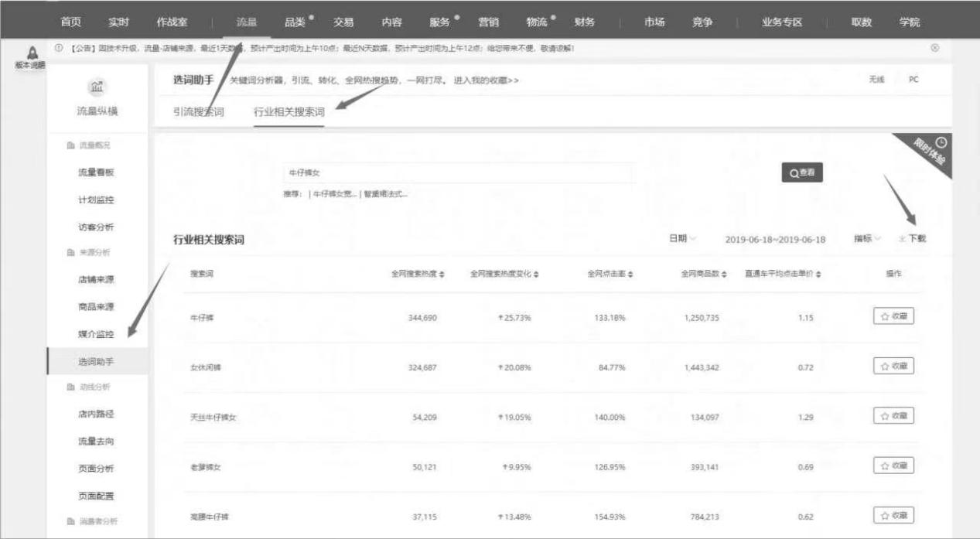
Task: Click the keyword search input field
Action: click(x=456, y=173)
